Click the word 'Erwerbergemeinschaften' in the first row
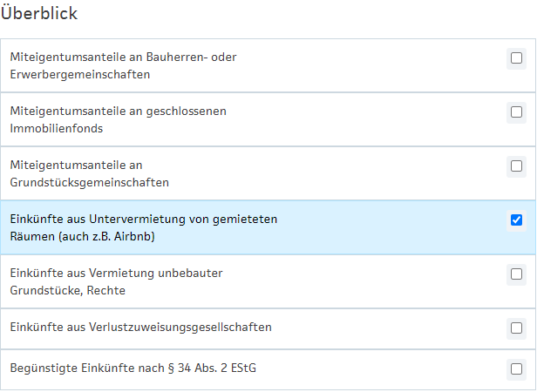537x392 pixels. click(80, 75)
